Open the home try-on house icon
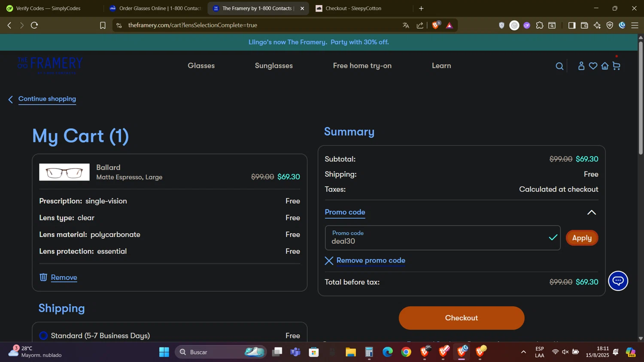This screenshot has width=644, height=362. [605, 66]
